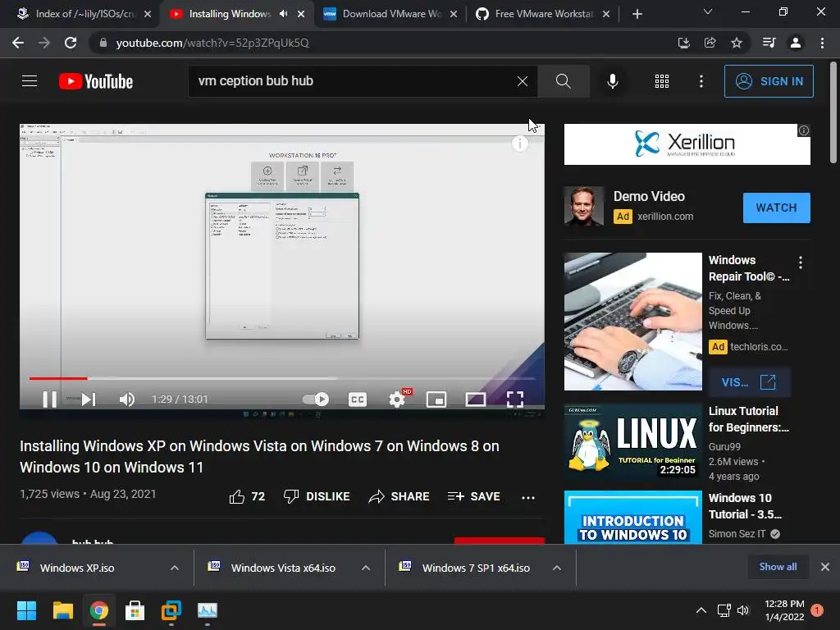Open the YouTube apps grid icon

tap(662, 81)
